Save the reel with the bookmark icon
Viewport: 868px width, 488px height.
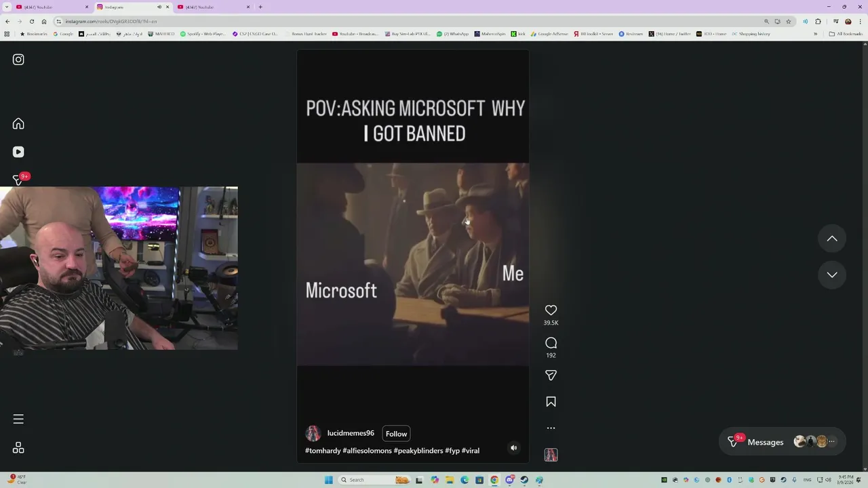coord(551,402)
